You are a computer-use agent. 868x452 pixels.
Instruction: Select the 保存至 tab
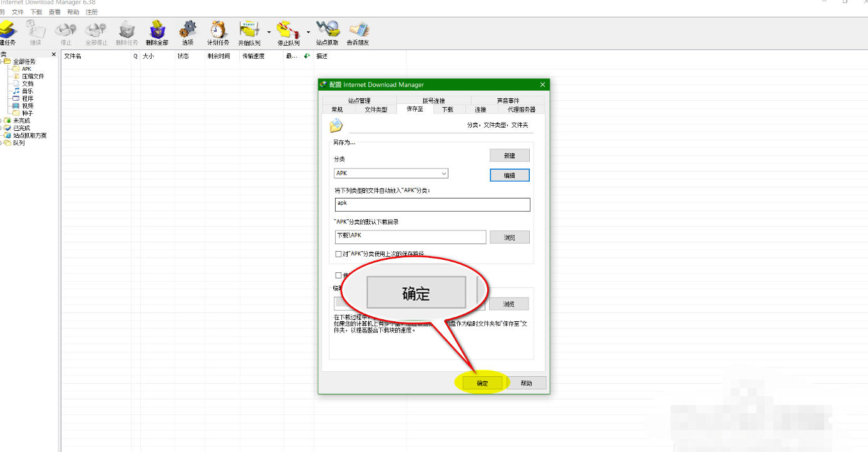[415, 109]
